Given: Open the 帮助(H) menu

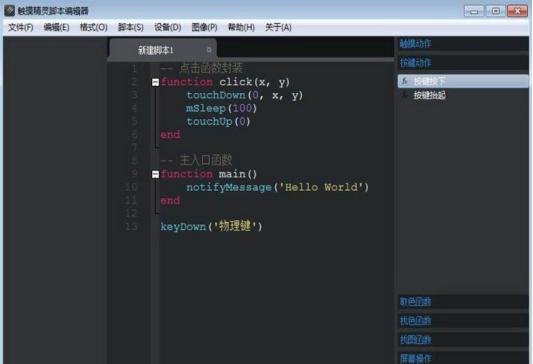Looking at the screenshot, I should (x=241, y=27).
